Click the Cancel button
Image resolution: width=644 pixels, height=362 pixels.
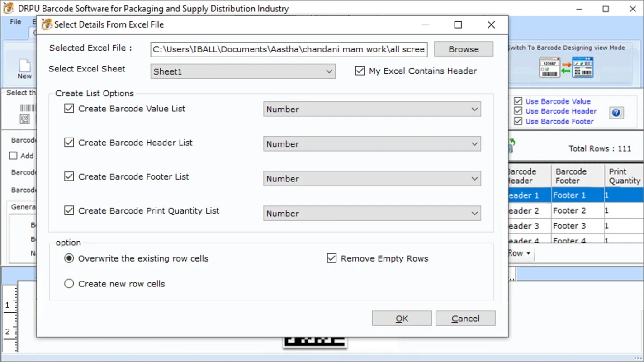tap(465, 319)
